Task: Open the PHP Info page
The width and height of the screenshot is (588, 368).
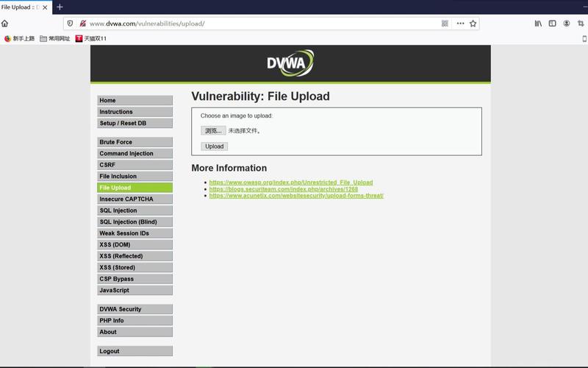Action: (x=135, y=321)
